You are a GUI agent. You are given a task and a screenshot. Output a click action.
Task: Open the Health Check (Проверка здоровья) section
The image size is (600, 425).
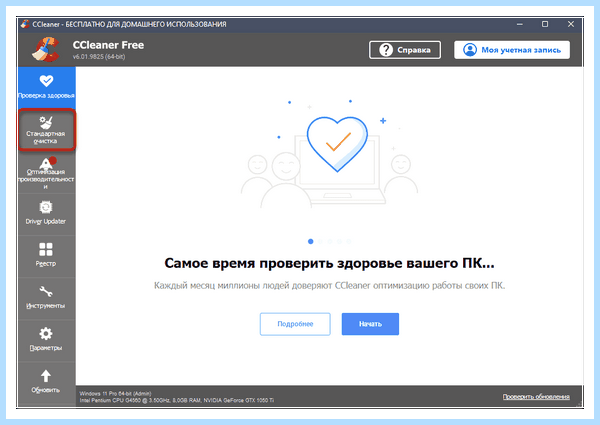tap(46, 88)
